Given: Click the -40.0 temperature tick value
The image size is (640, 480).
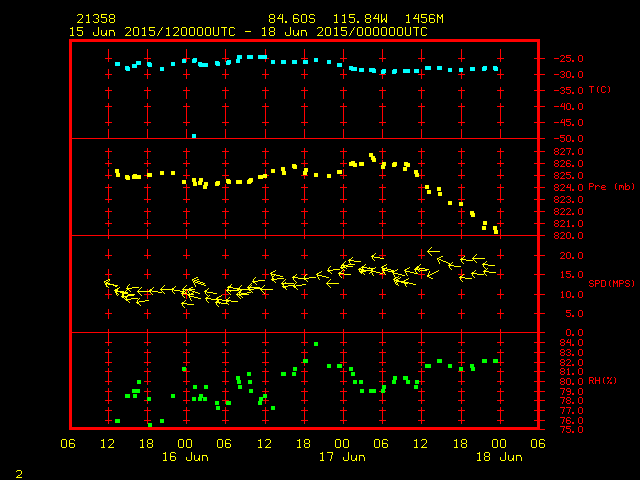Looking at the screenshot, I should (x=569, y=107).
